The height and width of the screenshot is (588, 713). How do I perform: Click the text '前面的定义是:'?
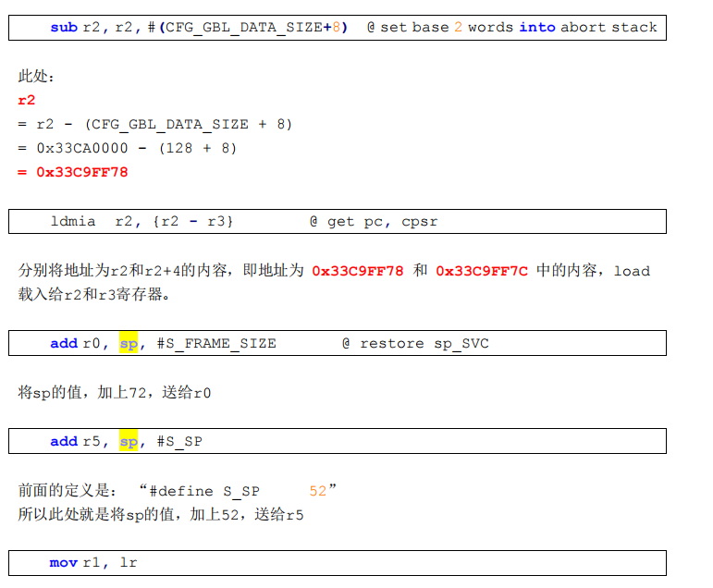[68, 491]
